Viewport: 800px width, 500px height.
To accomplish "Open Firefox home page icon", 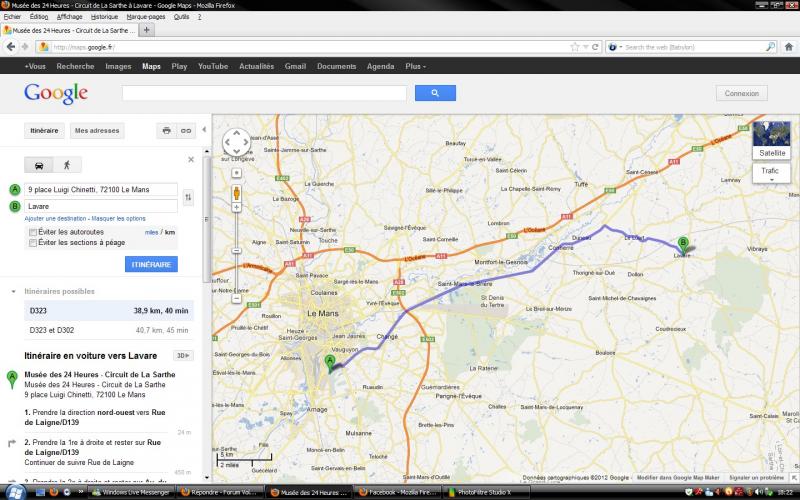I will point(789,47).
